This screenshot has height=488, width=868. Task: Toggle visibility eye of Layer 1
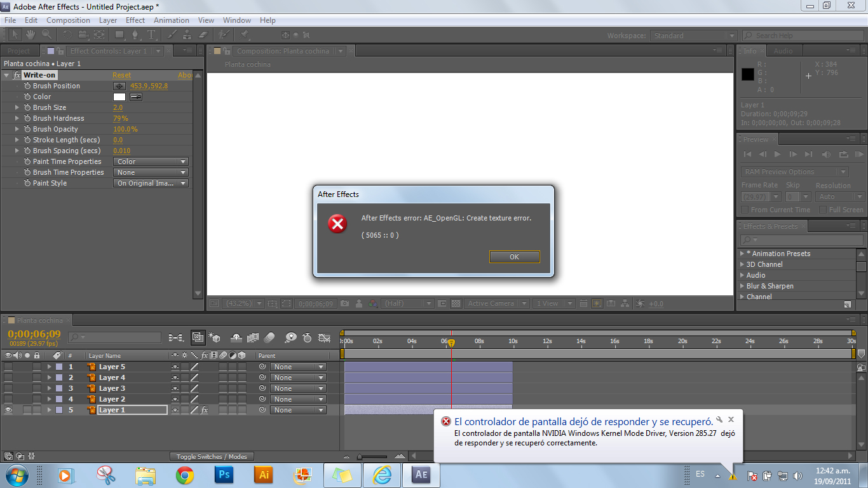(8, 410)
